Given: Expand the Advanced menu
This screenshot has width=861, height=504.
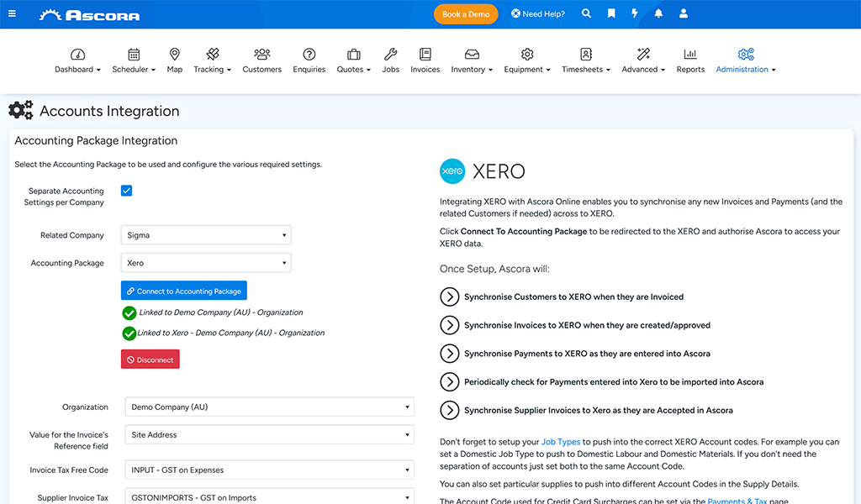Looking at the screenshot, I should point(663,70).
